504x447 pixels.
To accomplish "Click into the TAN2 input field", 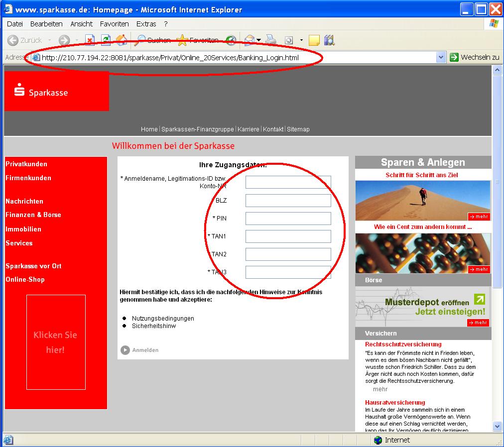I will (x=288, y=254).
